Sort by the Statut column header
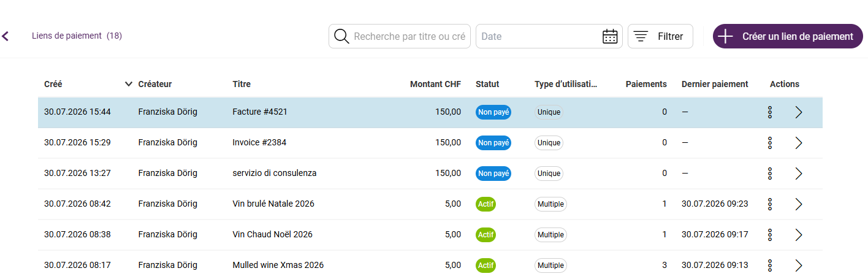The image size is (868, 279). 487,84
